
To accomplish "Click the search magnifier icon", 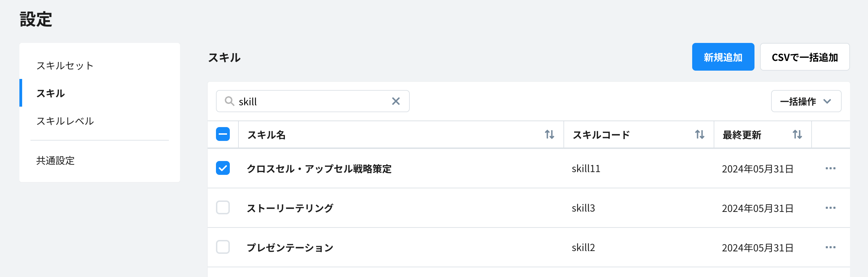I will tap(229, 101).
